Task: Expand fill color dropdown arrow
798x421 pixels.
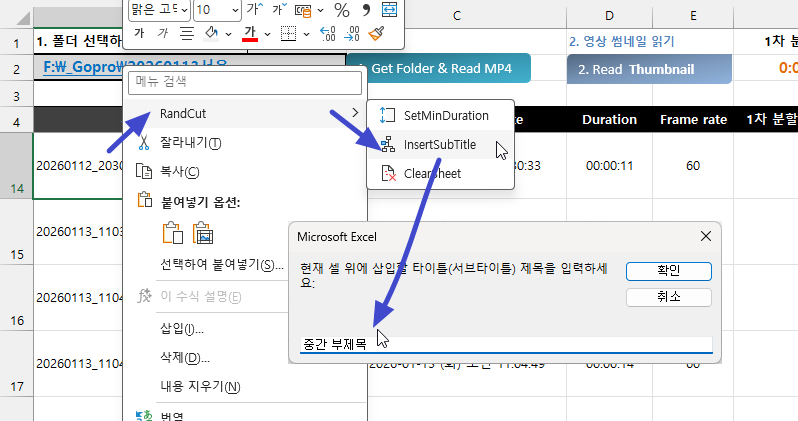Action: click(229, 34)
